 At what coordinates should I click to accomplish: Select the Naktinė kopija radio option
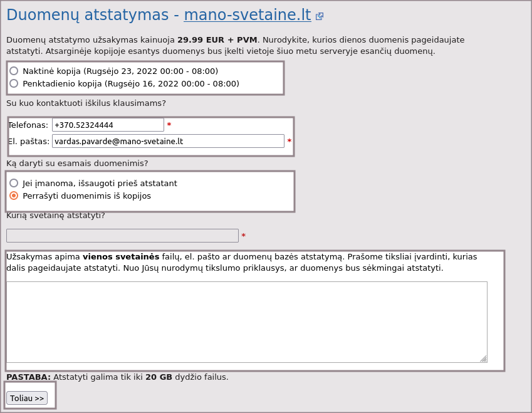(x=14, y=71)
